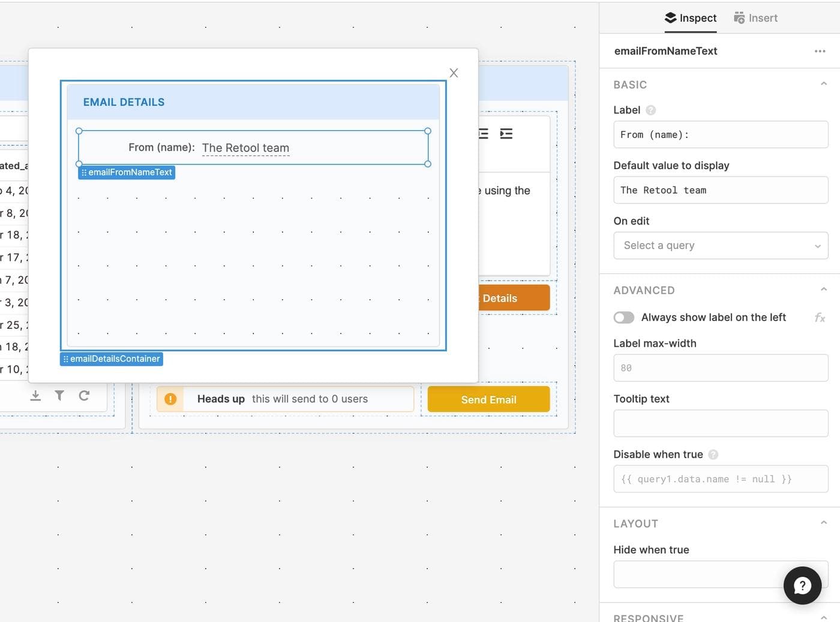Click the table refresh icon
840x622 pixels.
pos(84,395)
